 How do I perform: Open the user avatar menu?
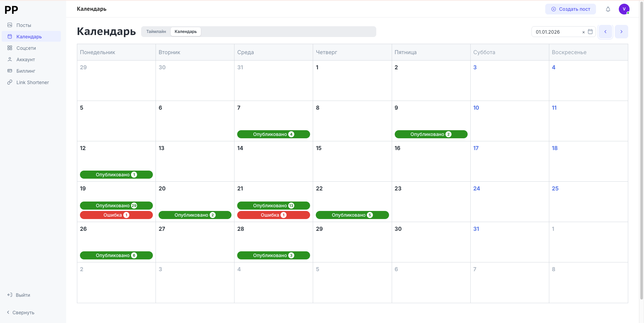(624, 9)
